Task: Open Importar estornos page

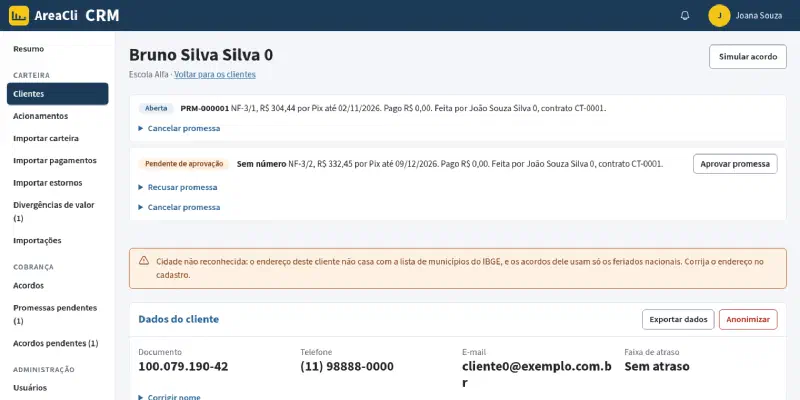Action: click(58, 183)
